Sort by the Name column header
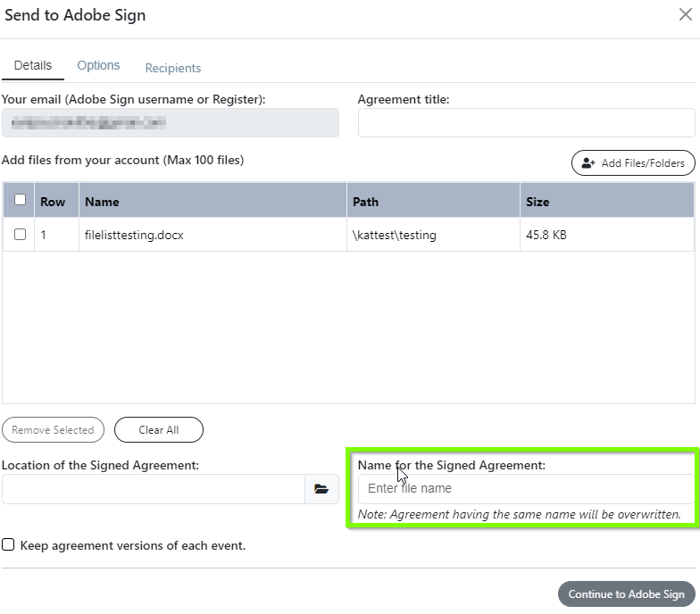The height and width of the screenshot is (614, 700). [212, 200]
